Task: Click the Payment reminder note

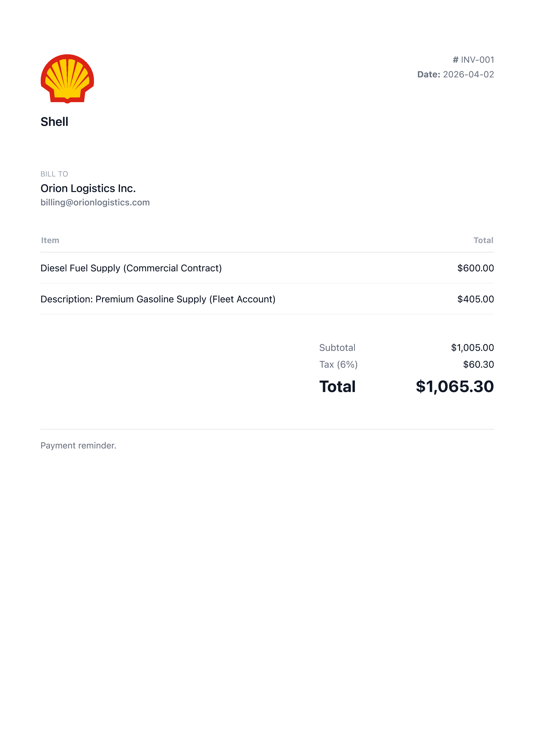Action: pos(78,446)
